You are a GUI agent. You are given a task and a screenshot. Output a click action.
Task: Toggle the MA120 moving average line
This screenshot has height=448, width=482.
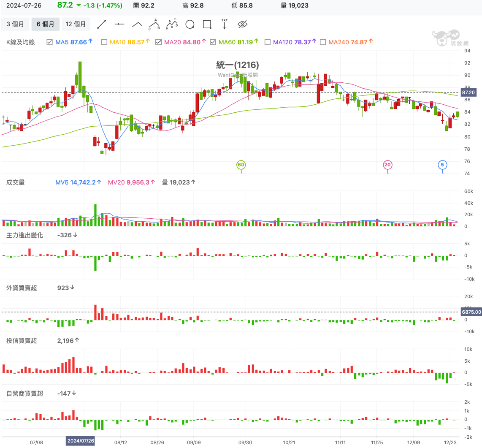pos(267,42)
